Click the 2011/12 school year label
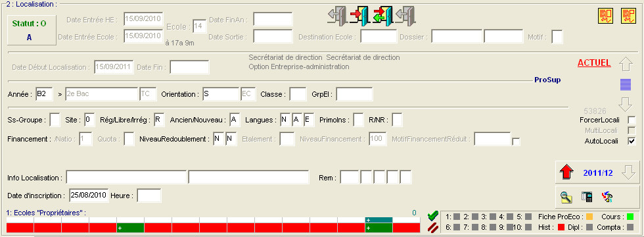The height and width of the screenshot is (237, 644). pos(598,173)
